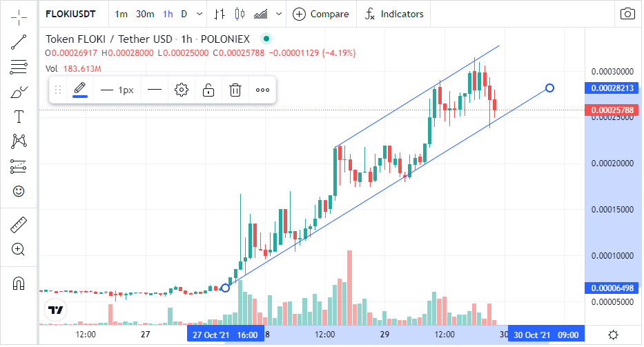Click the FLOKIUSDT symbol search
Screen dimensions: 644x347
click(x=70, y=14)
